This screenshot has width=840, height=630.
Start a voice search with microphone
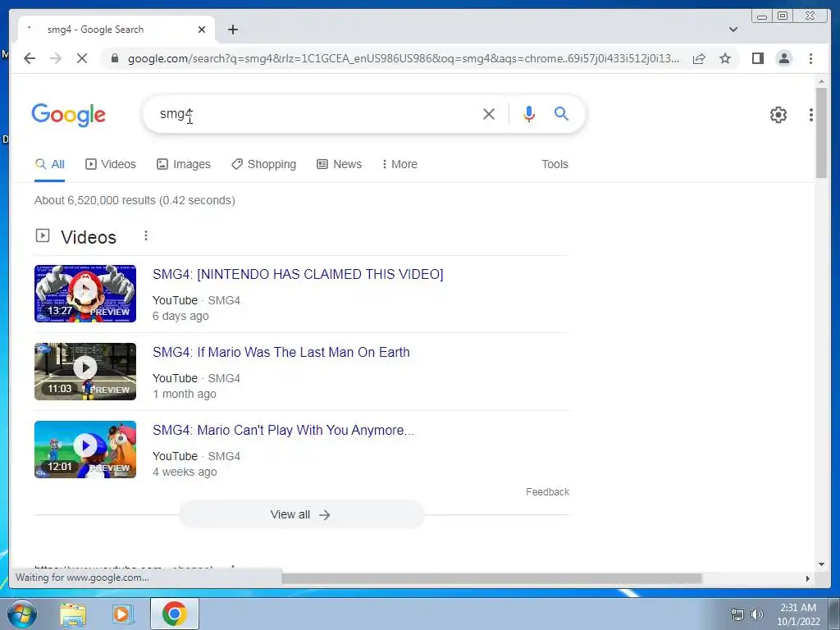pyautogui.click(x=529, y=114)
